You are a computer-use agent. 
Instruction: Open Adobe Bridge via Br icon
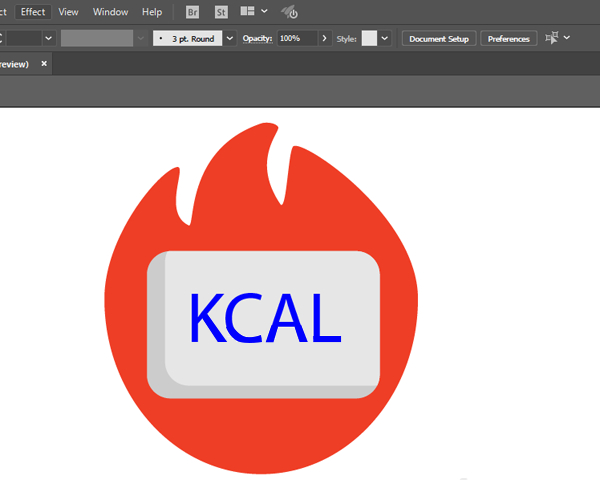tap(192, 12)
